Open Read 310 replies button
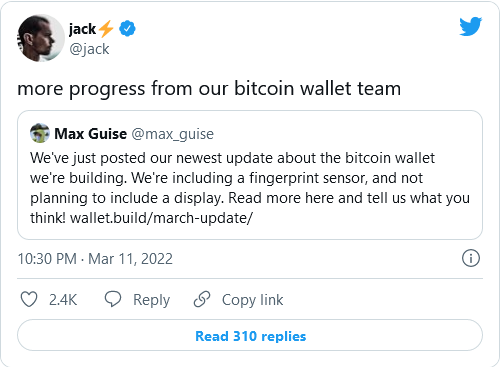This screenshot has height=367, width=500. [x=250, y=335]
